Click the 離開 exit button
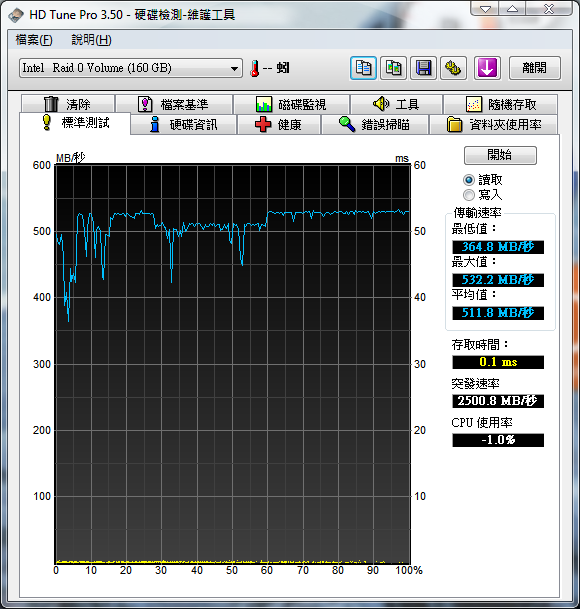580x609 pixels. pos(535,68)
